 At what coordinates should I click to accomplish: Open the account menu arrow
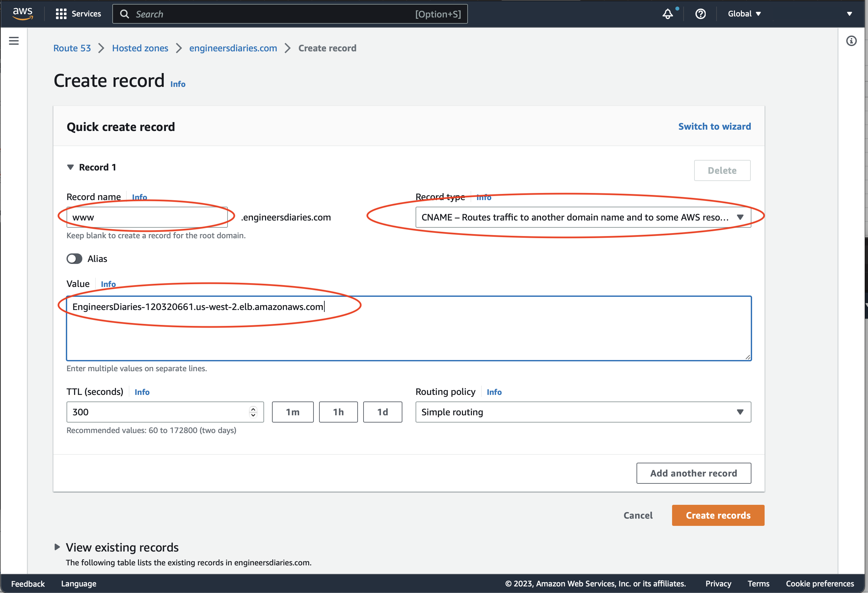tap(849, 14)
